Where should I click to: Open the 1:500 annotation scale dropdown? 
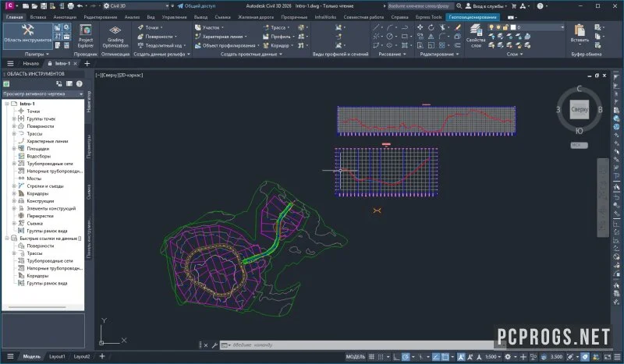(493, 356)
